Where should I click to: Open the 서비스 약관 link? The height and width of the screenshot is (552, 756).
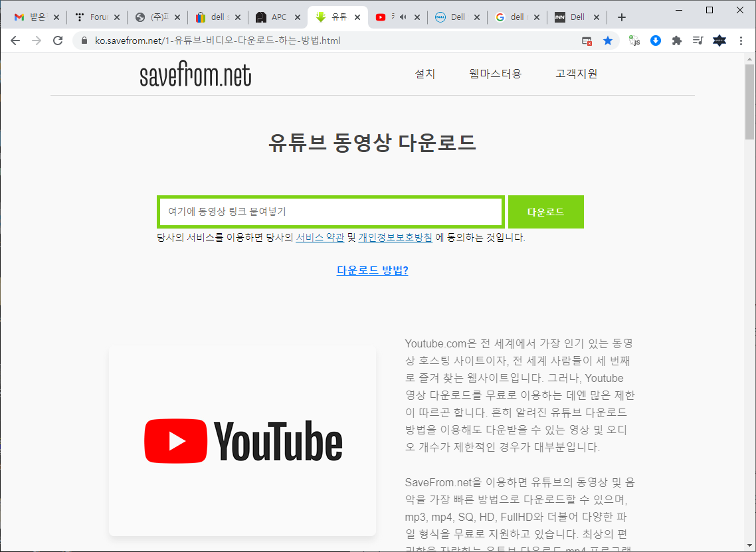tap(320, 237)
